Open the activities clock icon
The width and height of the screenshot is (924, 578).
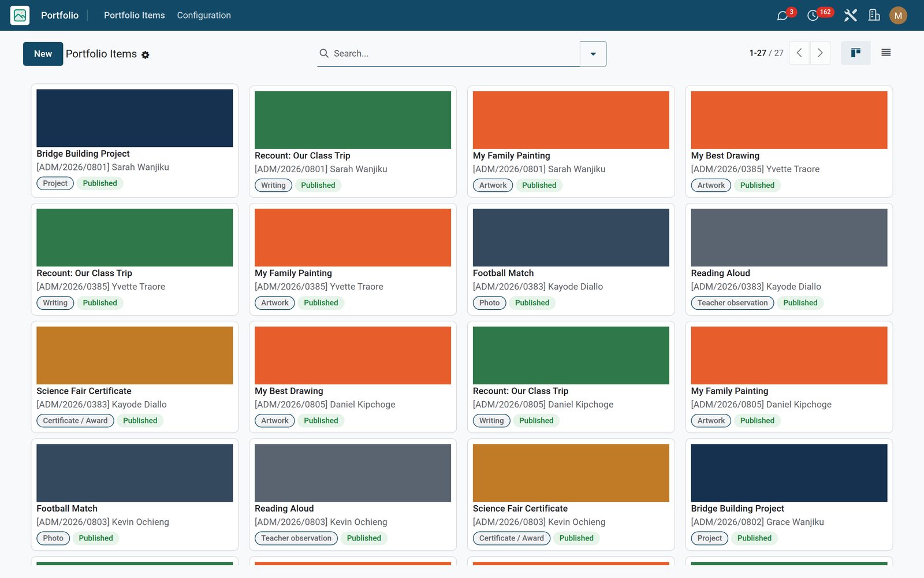813,16
